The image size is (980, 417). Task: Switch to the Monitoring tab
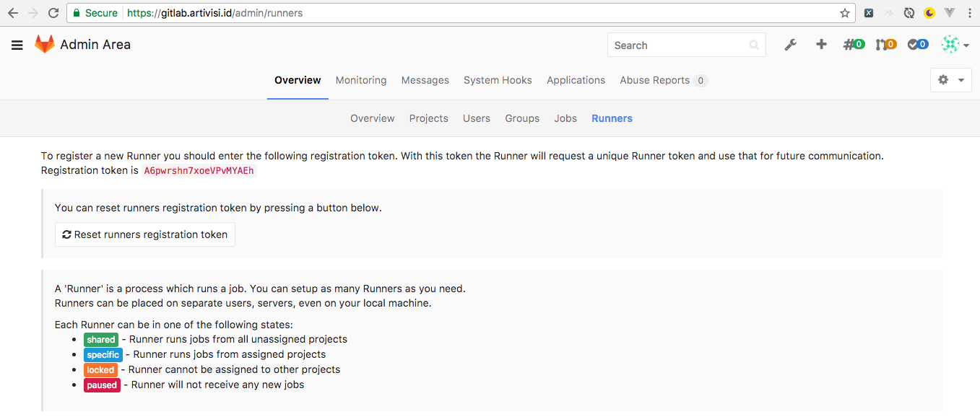(361, 80)
